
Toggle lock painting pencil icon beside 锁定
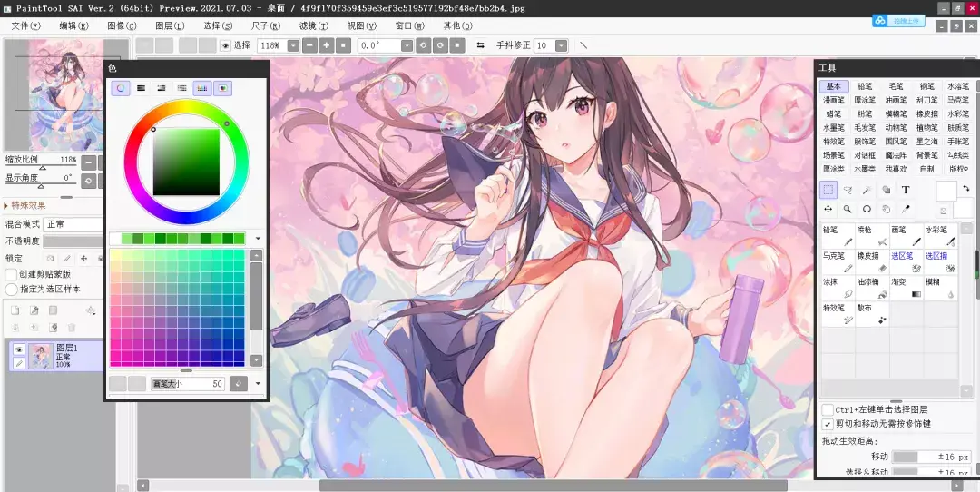click(x=67, y=258)
